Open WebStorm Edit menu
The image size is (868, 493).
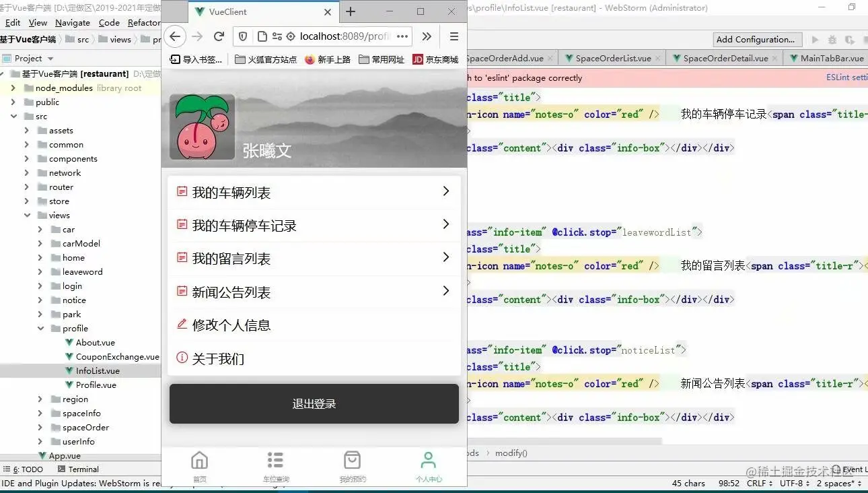tap(13, 22)
